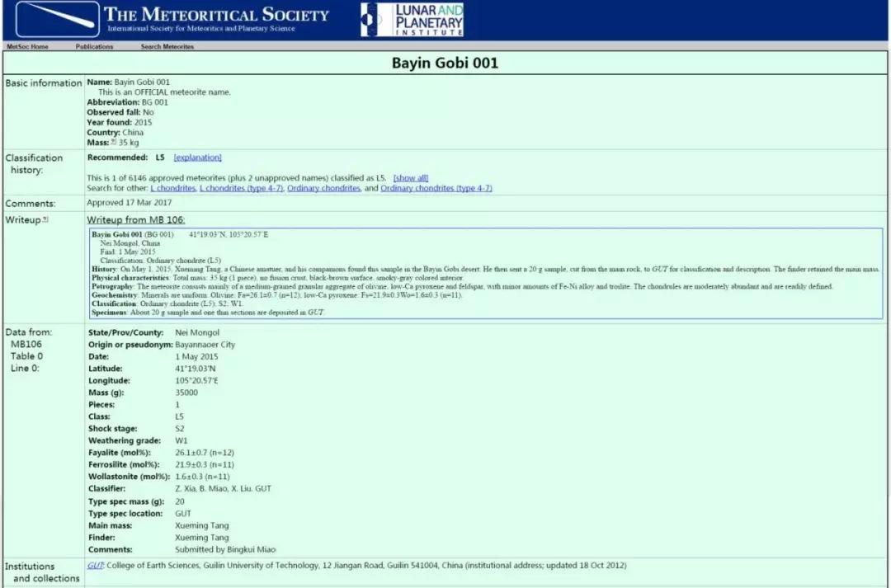This screenshot has height=588, width=891.
Task: Select the Finder value Xueming Tang
Action: pyautogui.click(x=202, y=538)
